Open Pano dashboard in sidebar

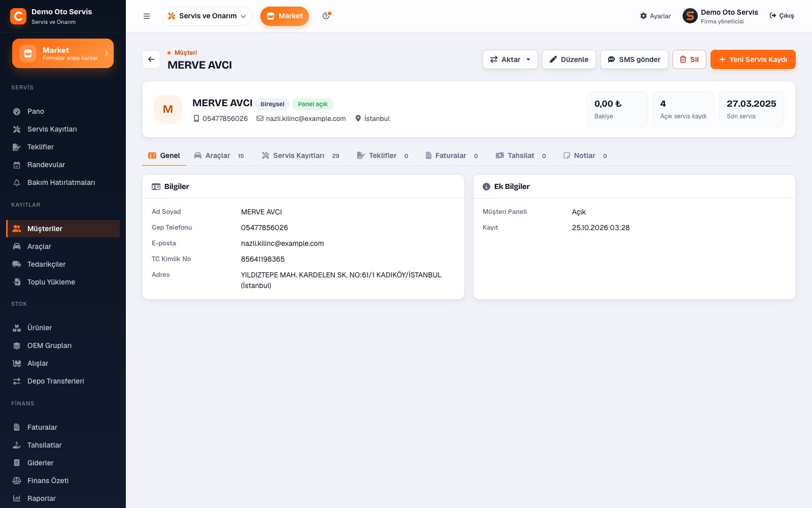point(63,111)
